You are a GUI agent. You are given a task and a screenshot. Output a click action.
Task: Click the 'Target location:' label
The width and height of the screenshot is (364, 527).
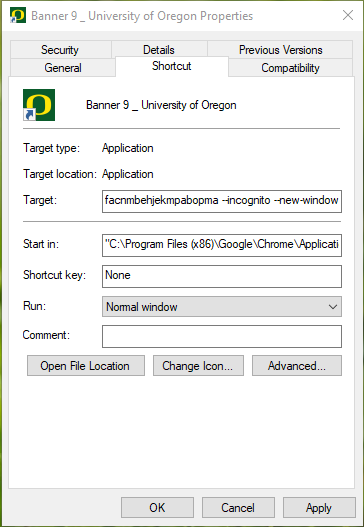tap(60, 174)
